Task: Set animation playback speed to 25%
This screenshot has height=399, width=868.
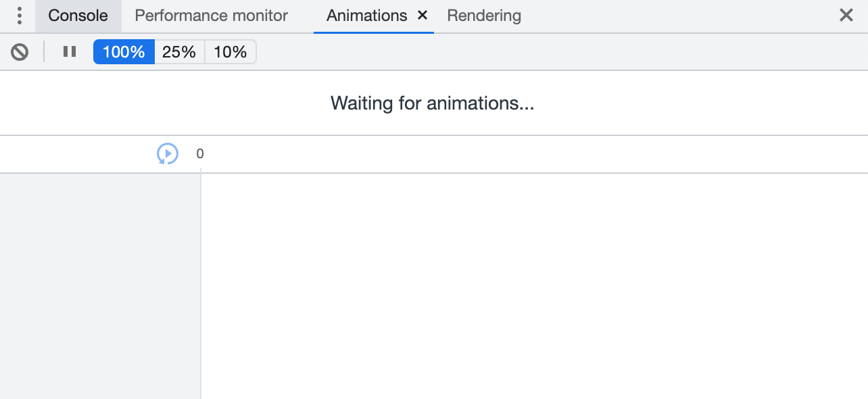Action: tap(178, 51)
